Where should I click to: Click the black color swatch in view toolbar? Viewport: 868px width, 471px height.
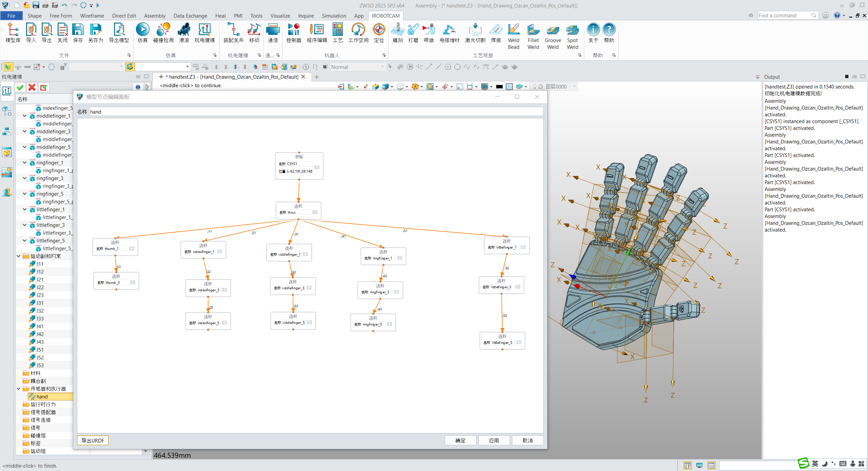click(x=499, y=87)
